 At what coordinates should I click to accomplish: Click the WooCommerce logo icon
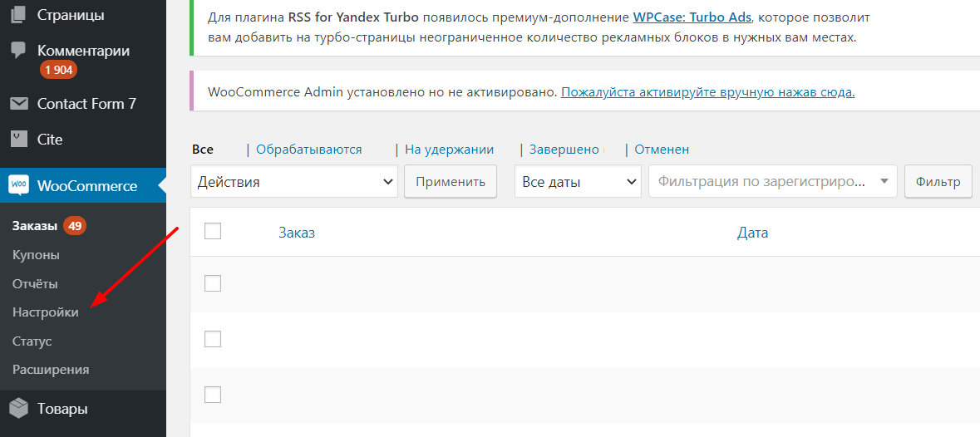pos(18,185)
